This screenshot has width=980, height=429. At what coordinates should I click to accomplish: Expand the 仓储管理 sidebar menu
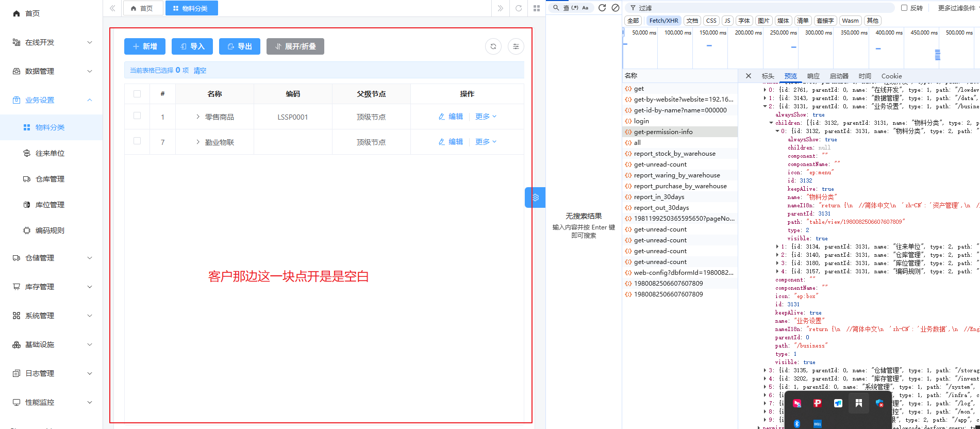pyautogui.click(x=52, y=258)
